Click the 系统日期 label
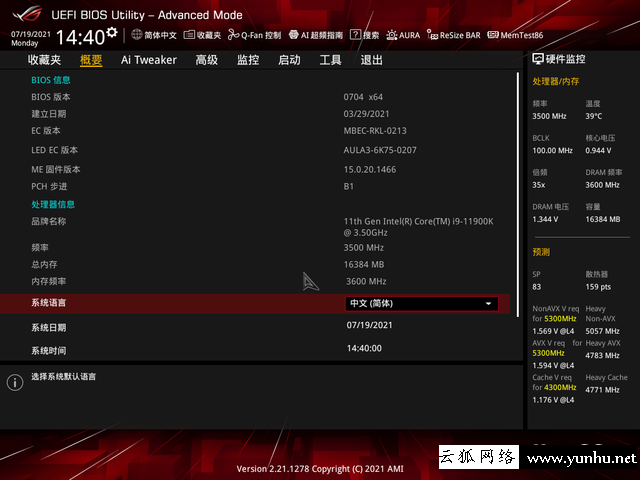Viewport: 640px width, 480px height. [49, 328]
